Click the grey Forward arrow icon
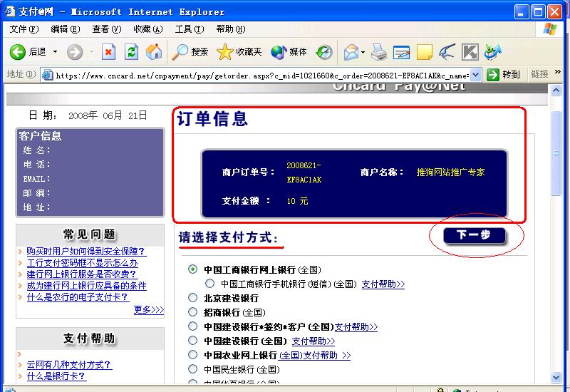 (x=75, y=52)
